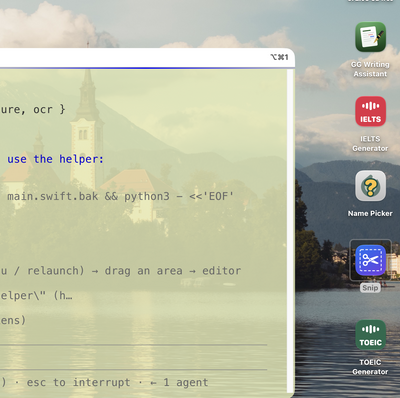The height and width of the screenshot is (398, 400).
Task: Select the Name Picker desktop label
Action: click(370, 213)
